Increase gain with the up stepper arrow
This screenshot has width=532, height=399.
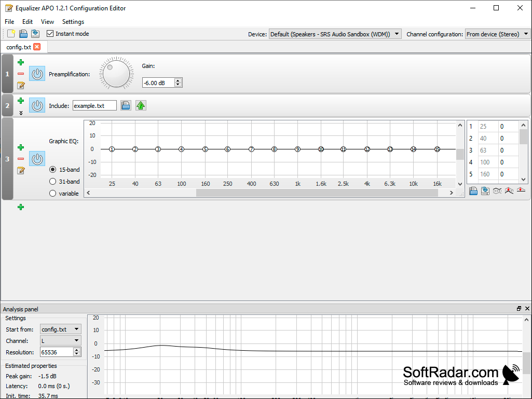(178, 81)
